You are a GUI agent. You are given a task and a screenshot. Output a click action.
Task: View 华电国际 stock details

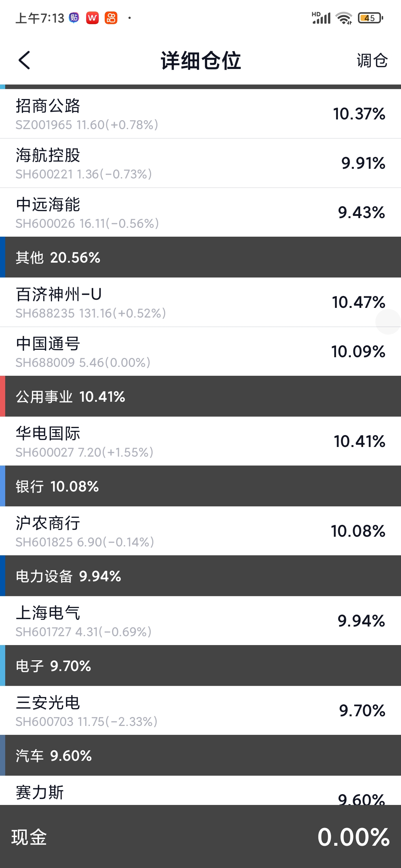tap(200, 441)
